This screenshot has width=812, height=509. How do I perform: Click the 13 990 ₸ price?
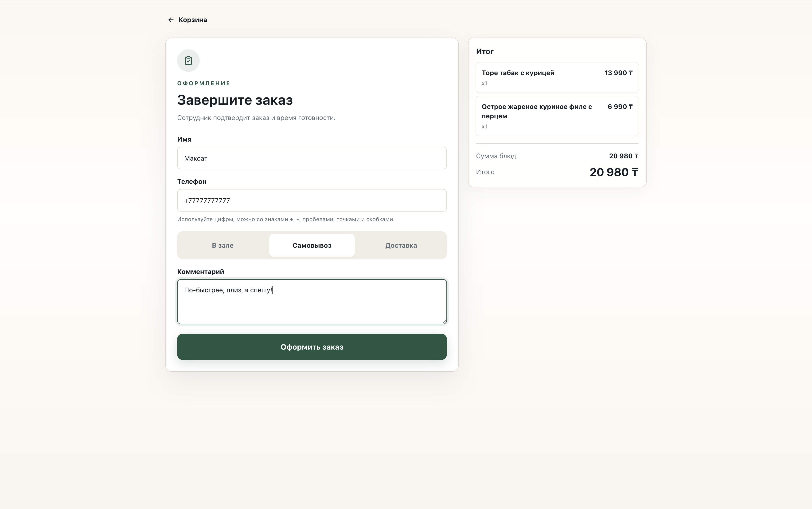pyautogui.click(x=618, y=73)
